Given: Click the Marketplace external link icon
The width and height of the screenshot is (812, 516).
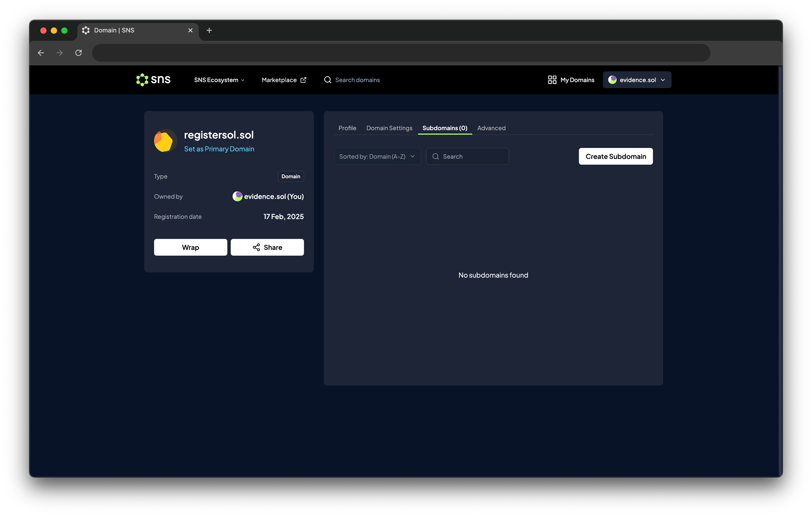Looking at the screenshot, I should pos(303,80).
